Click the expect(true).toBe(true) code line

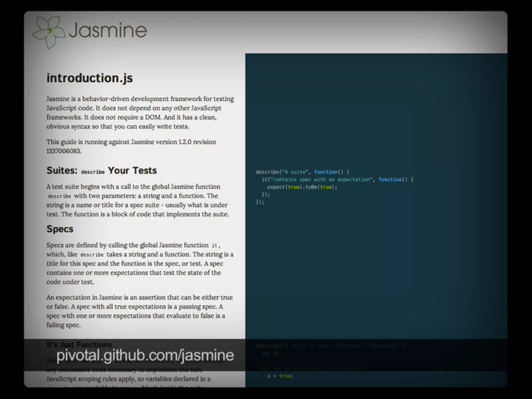(x=302, y=187)
